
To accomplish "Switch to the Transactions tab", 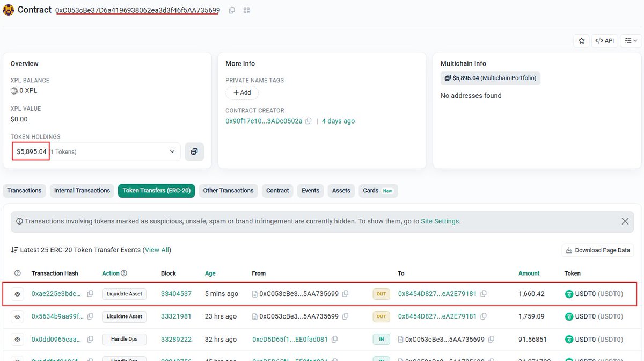I will pyautogui.click(x=24, y=191).
